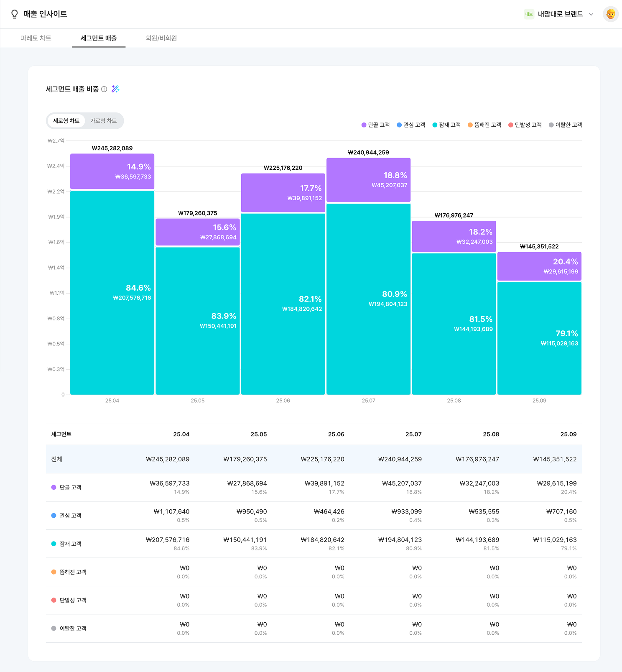Toggle 이탈한 고객 in the legend
The image size is (622, 672).
(x=565, y=125)
